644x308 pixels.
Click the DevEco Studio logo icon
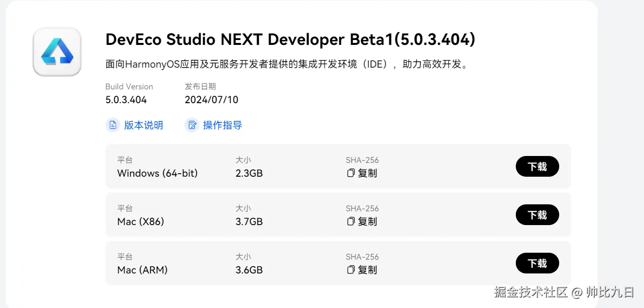57,52
